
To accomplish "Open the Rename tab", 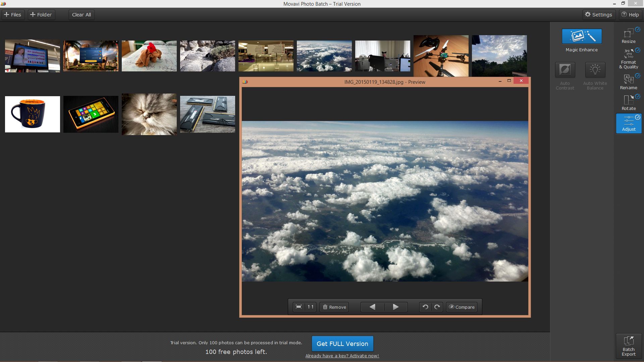I will coord(629,82).
